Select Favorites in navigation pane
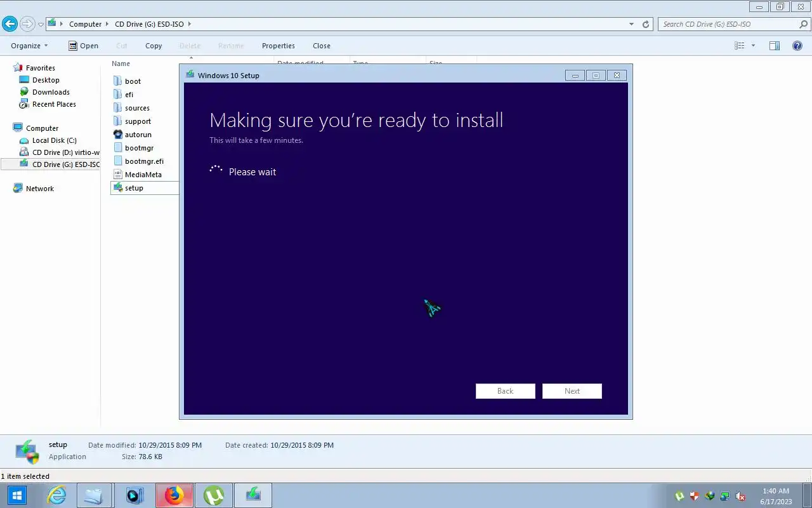 (40, 68)
